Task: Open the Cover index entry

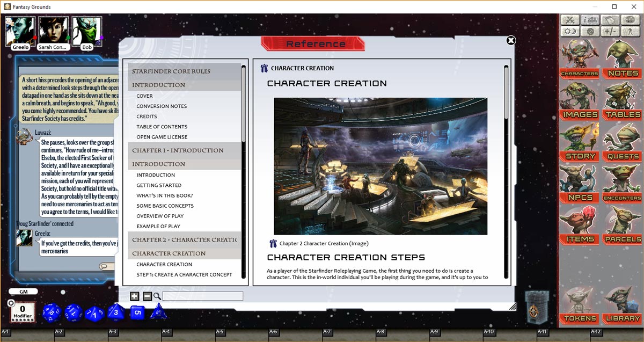Action: pos(144,96)
